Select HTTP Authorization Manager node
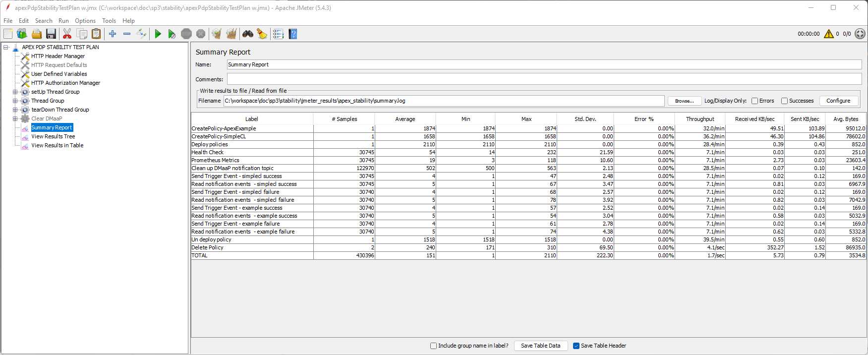The width and height of the screenshot is (868, 355). pyautogui.click(x=65, y=83)
